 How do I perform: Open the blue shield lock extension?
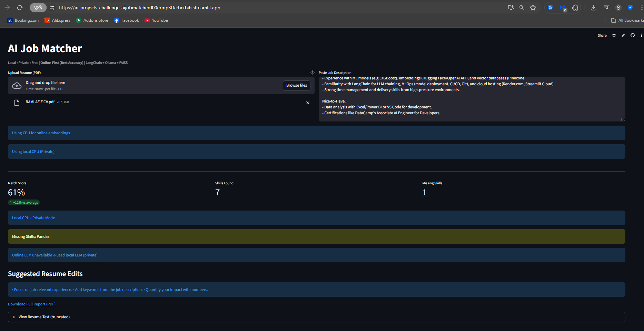click(x=550, y=8)
